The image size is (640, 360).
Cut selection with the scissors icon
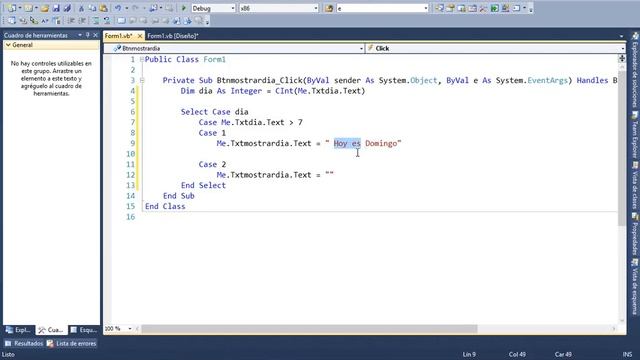(x=81, y=8)
